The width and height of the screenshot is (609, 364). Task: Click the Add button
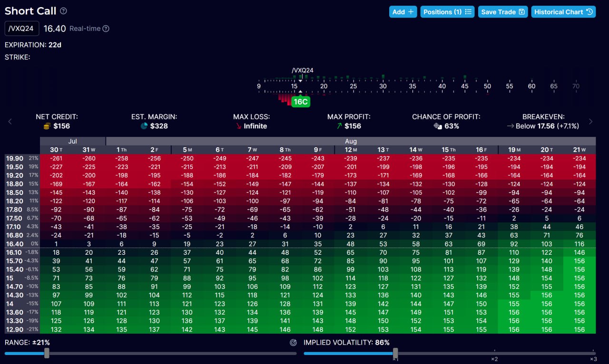403,12
